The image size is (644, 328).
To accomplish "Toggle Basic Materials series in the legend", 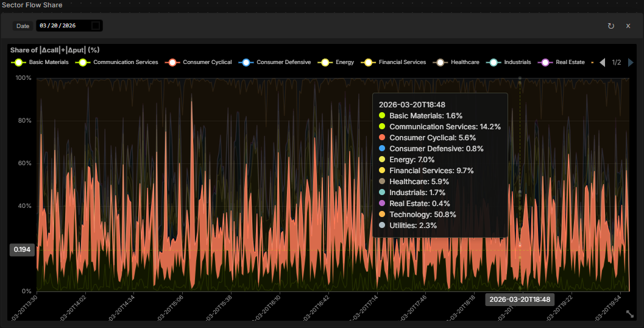I will (19, 62).
